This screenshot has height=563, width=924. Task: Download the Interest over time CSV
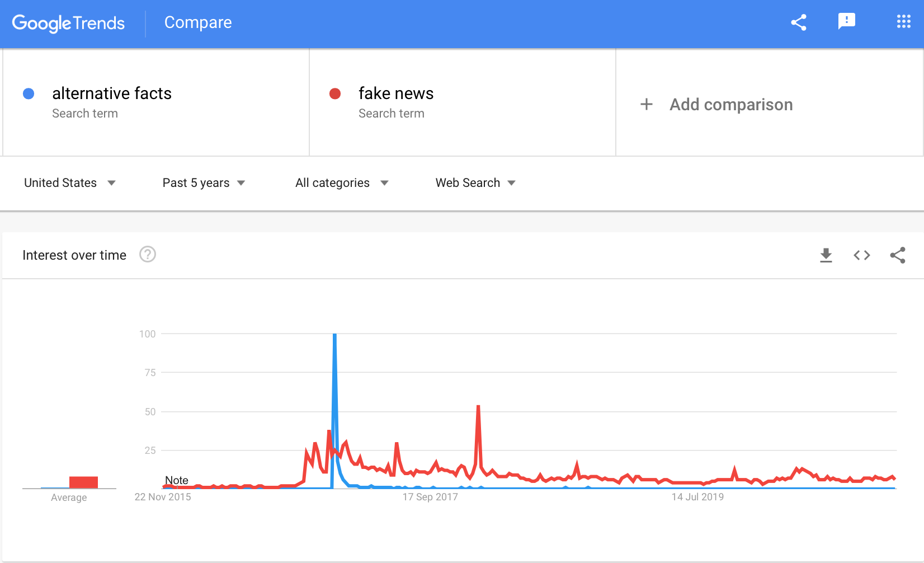pyautogui.click(x=826, y=255)
